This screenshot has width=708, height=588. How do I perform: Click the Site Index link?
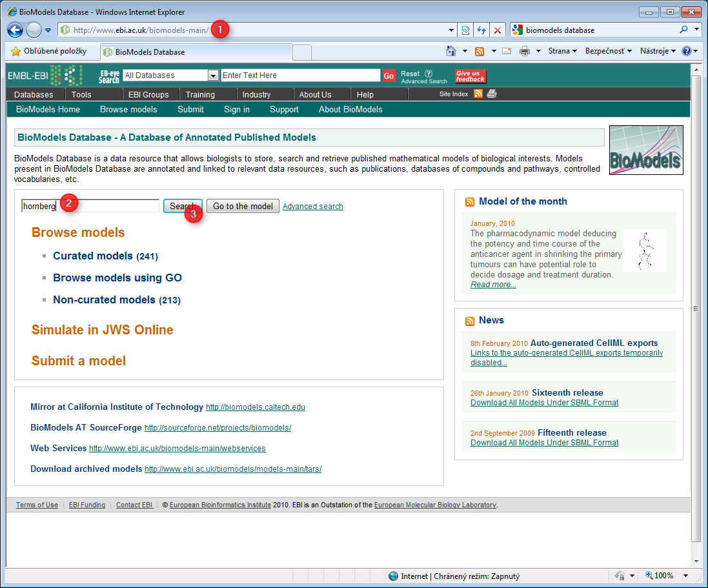click(x=453, y=94)
